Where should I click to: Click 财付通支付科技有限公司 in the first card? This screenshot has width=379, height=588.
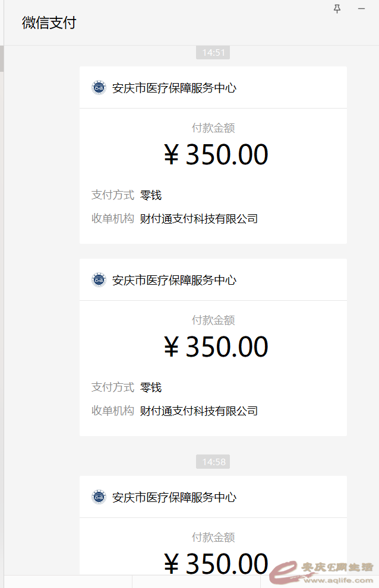[x=199, y=219]
